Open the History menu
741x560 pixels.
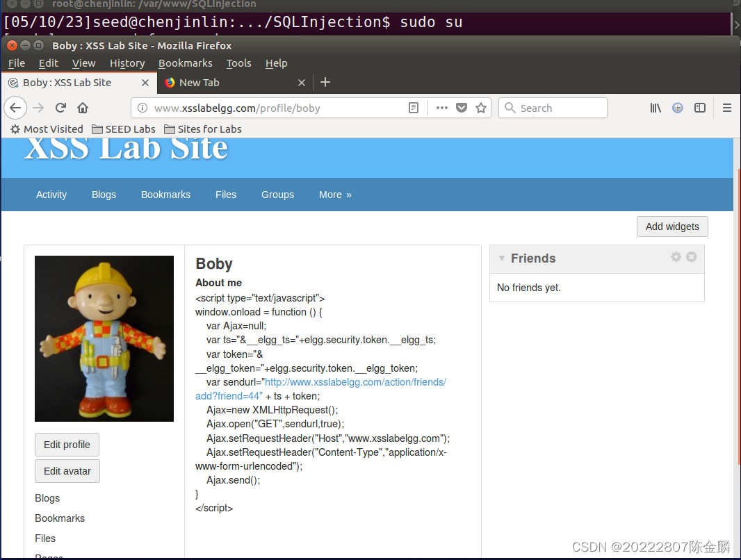127,63
